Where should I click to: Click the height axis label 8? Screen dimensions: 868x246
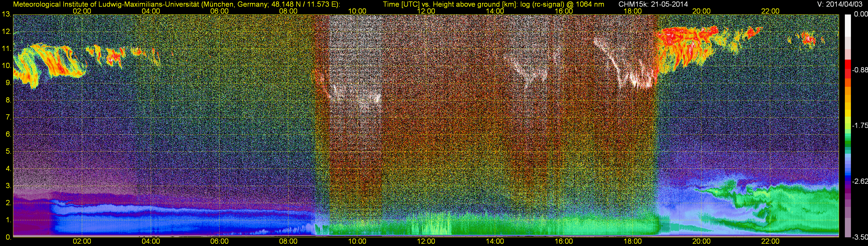8,100
